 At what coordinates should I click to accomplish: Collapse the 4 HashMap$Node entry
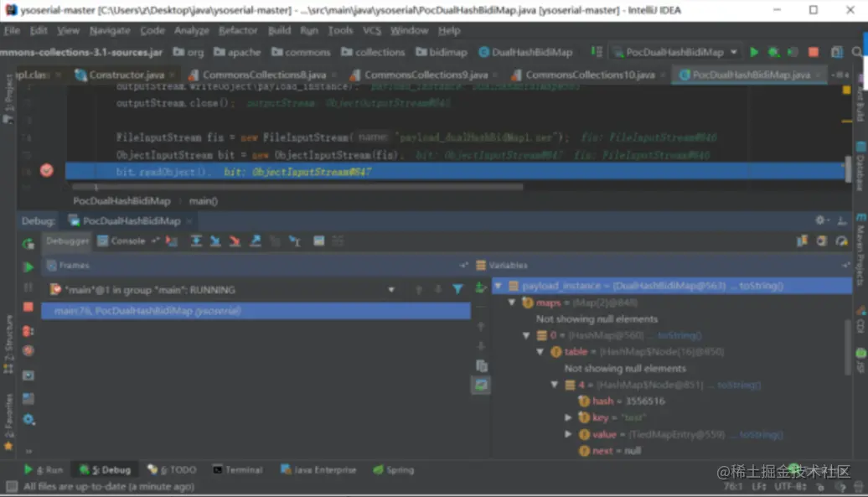555,384
